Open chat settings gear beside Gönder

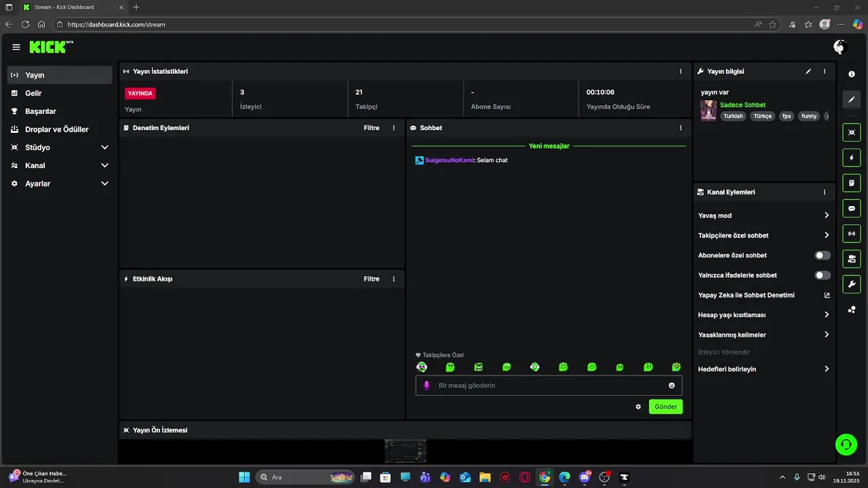click(x=638, y=407)
